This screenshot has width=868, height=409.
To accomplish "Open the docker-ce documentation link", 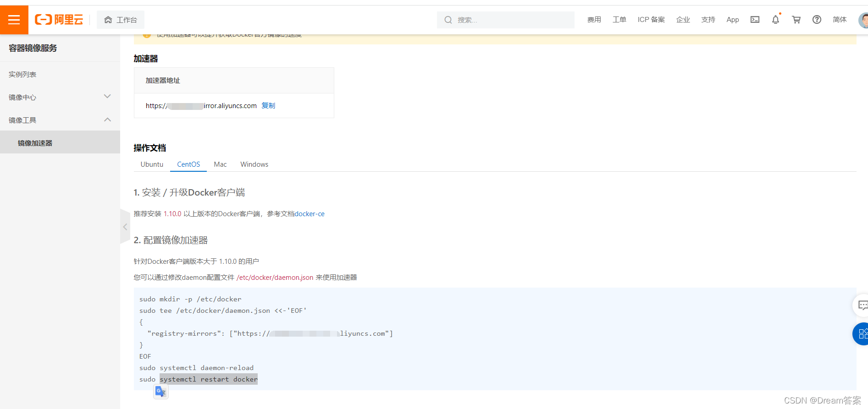I will 310,213.
